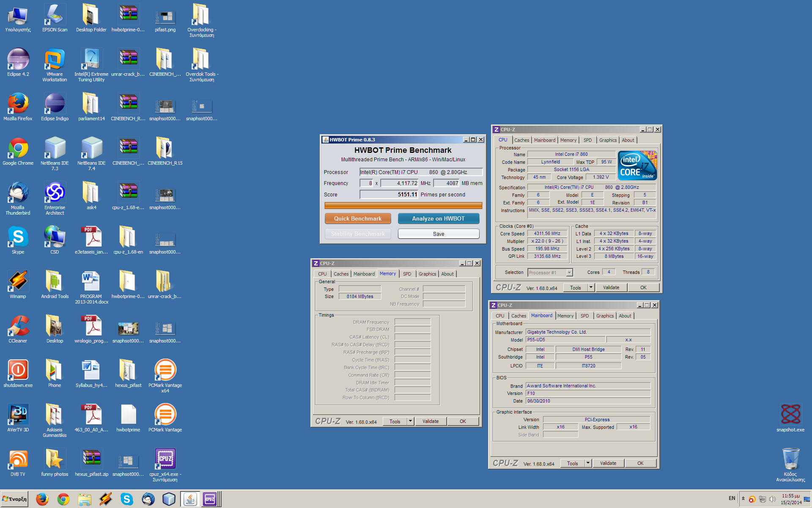The height and width of the screenshot is (508, 812).
Task: Select the CINEBENCH_R15 folder icon
Action: 165,152
